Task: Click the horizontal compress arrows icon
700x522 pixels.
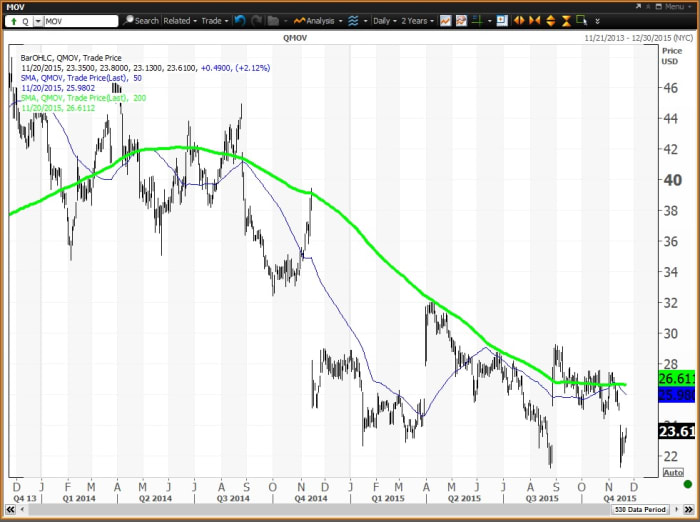Action: pos(537,20)
